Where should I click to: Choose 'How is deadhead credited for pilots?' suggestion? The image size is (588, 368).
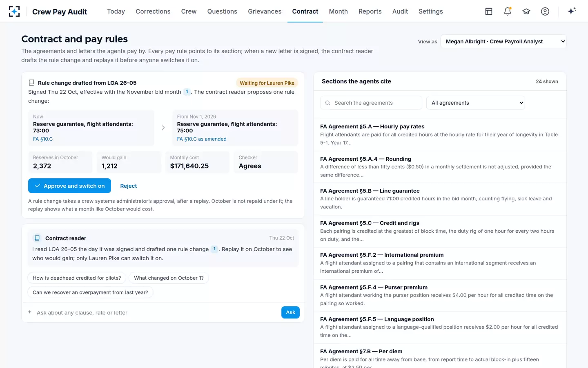click(x=77, y=278)
